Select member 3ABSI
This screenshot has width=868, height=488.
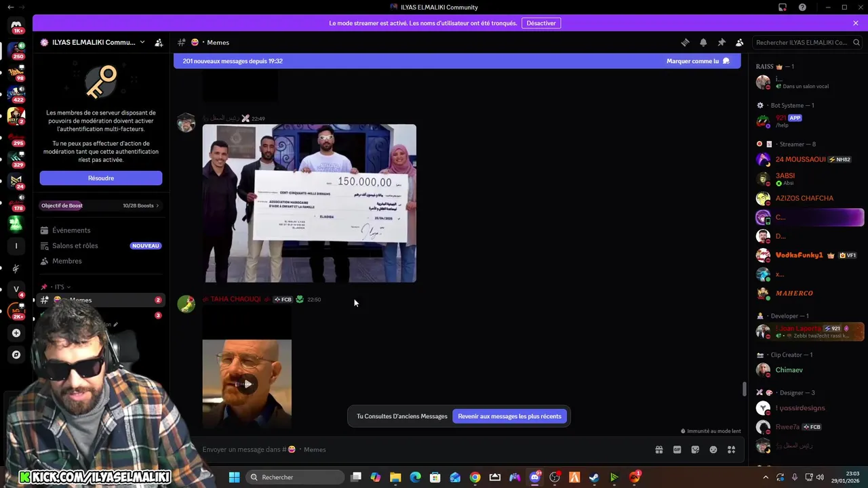point(810,179)
